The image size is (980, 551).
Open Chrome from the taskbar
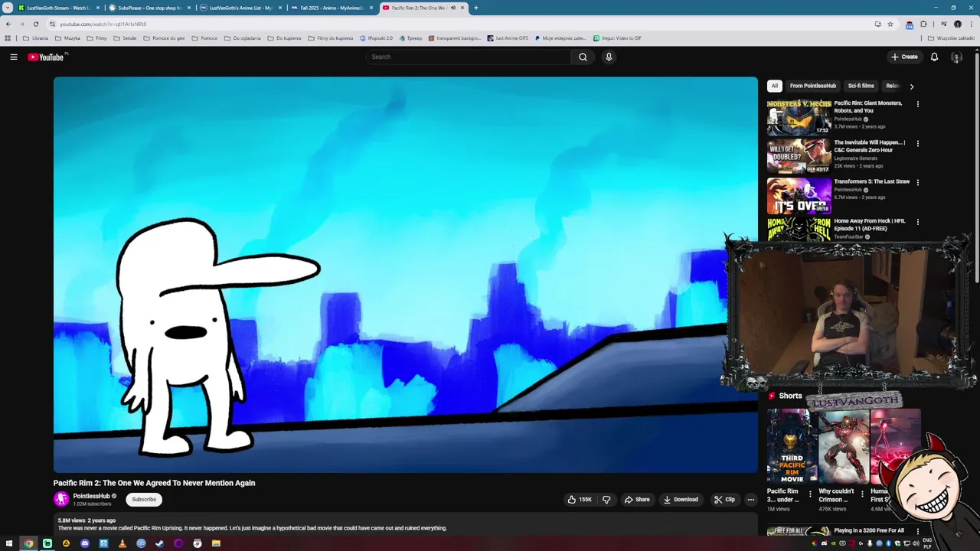click(x=28, y=543)
